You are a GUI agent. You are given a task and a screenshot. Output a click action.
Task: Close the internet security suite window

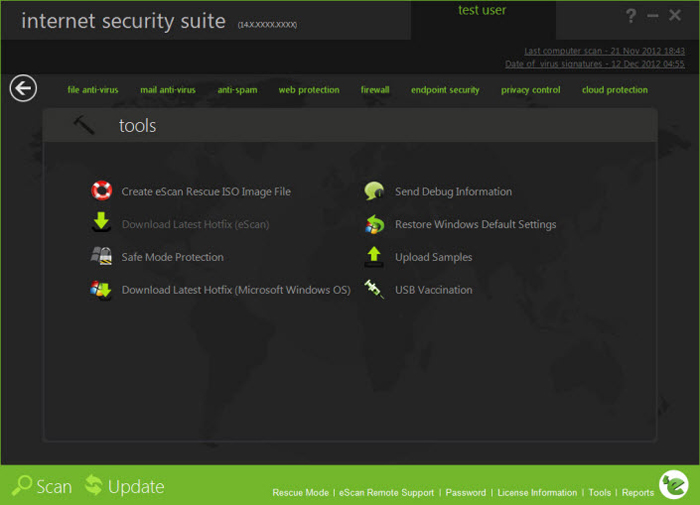[675, 15]
